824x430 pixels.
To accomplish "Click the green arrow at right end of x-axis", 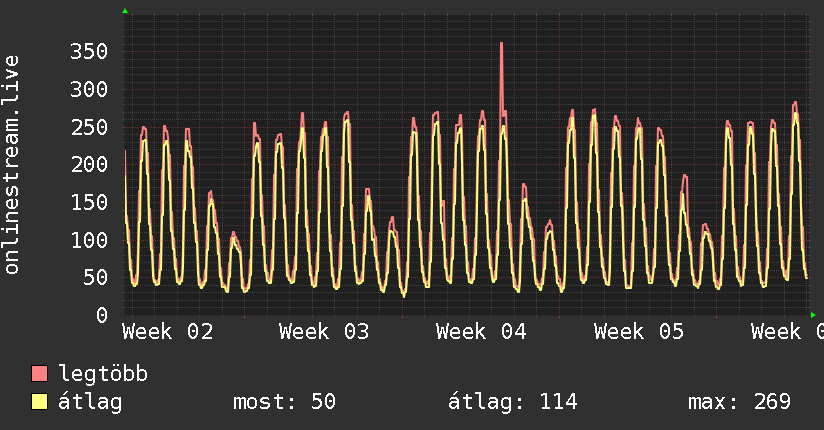I will tap(813, 315).
